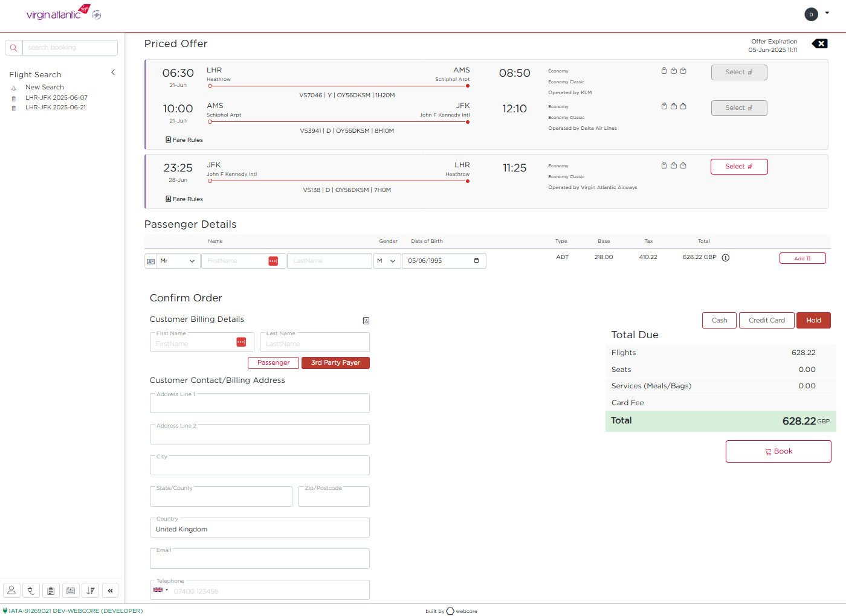Open the Mr title dropdown

click(x=178, y=261)
